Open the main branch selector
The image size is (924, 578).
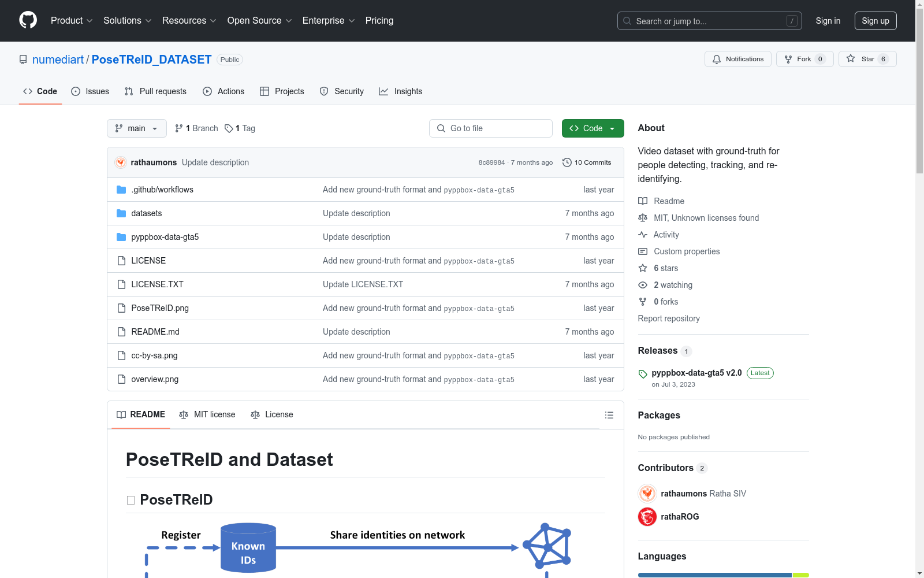pos(137,128)
